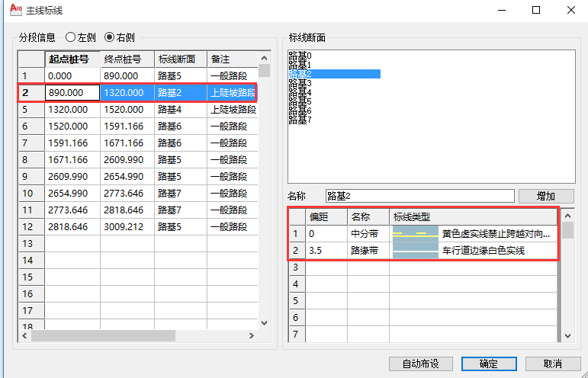Image resolution: width=588 pixels, height=378 pixels.
Task: Confirm with the 确定 button
Action: [x=489, y=364]
